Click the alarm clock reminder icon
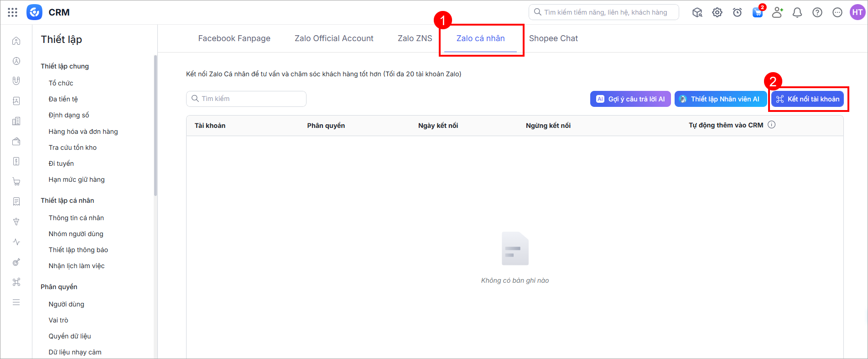The width and height of the screenshot is (868, 359). click(738, 12)
